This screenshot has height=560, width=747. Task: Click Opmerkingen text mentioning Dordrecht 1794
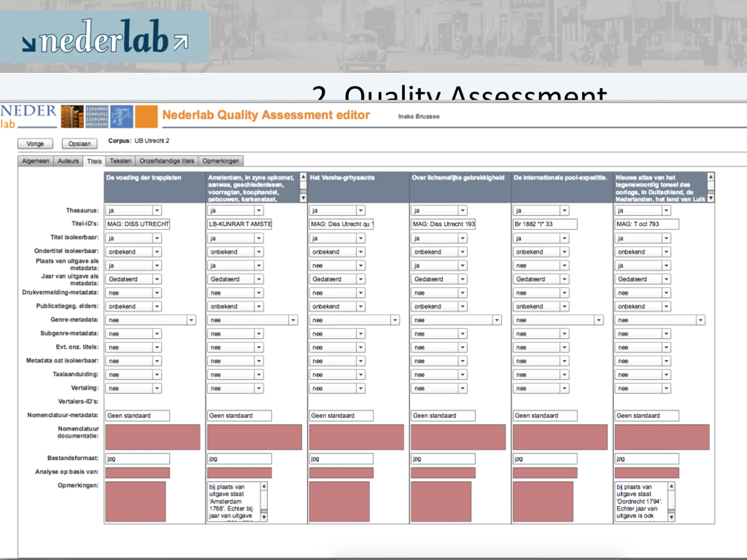pyautogui.click(x=642, y=502)
